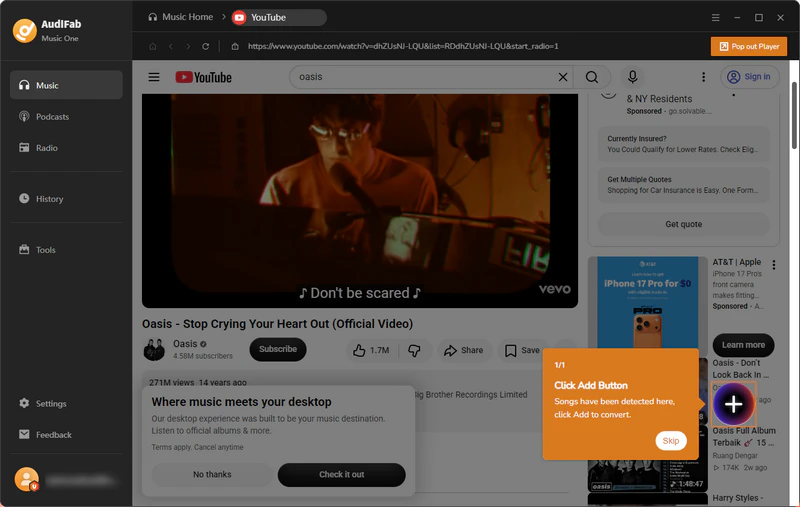Screen dimensions: 800x507
Task: Dislike the video
Action: 414,350
